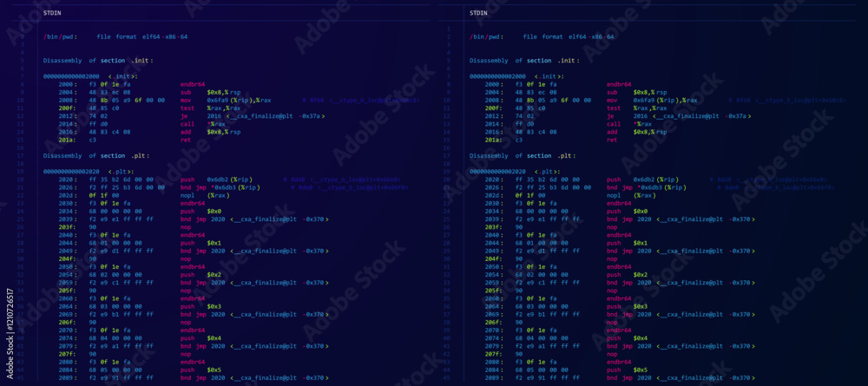This screenshot has height=386, width=868.
Task: Click the STDIN header in the right pane
Action: (x=479, y=13)
